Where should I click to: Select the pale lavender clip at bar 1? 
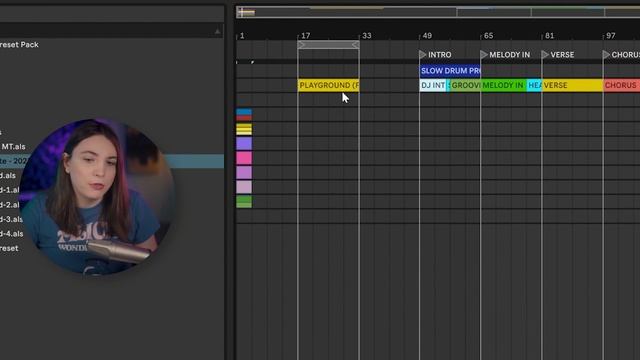coord(244,187)
